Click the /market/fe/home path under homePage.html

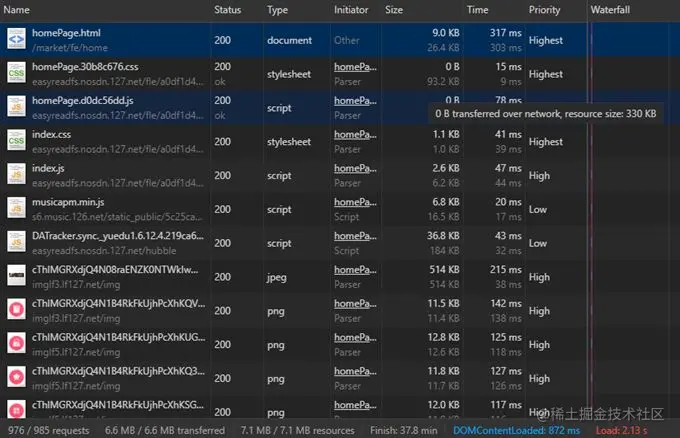(x=70, y=48)
